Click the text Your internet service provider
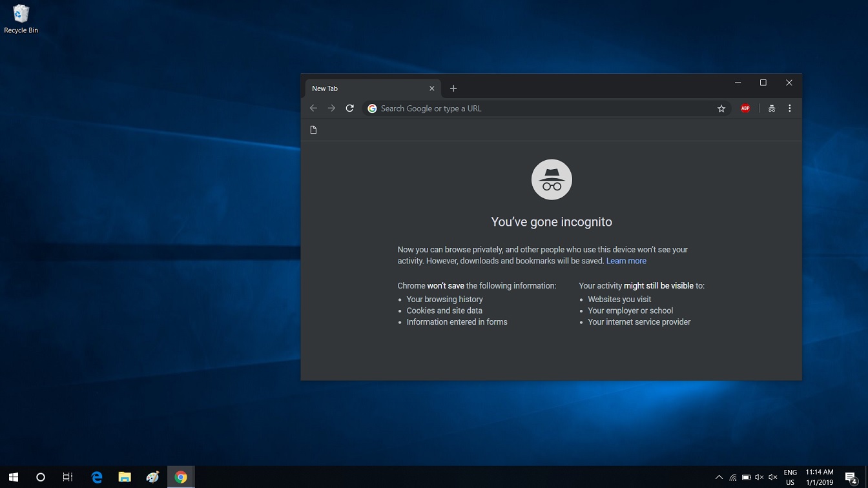This screenshot has width=868, height=488. coord(639,322)
